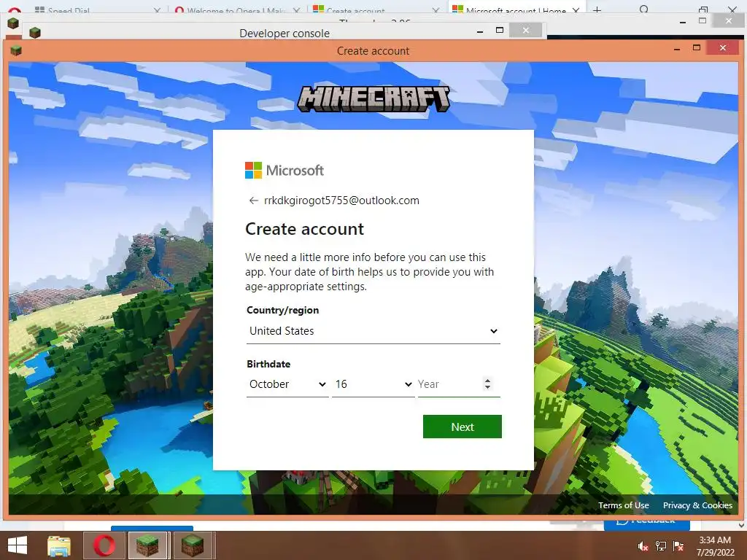
Task: Select the second Minecraft taskbar icon
Action: click(x=193, y=545)
